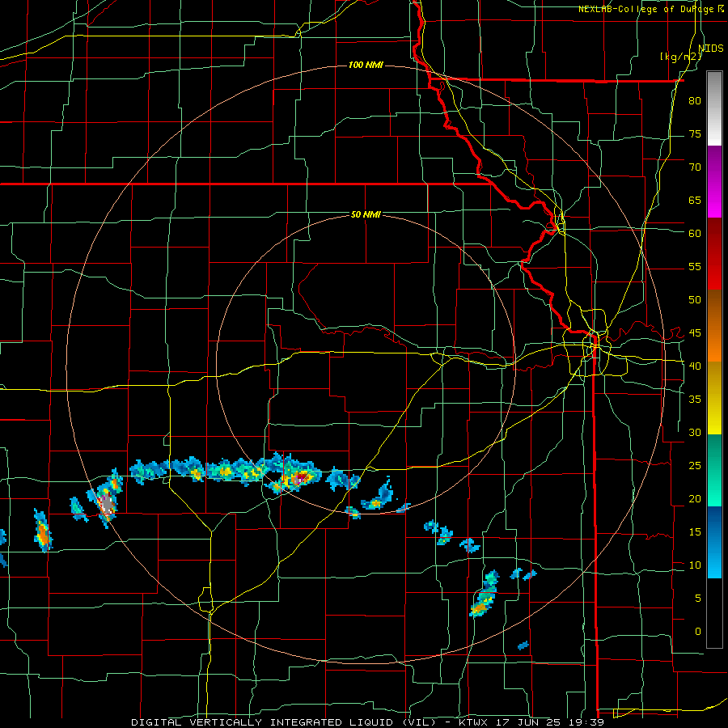Select the black bottom segment of color scale
The image size is (728, 728).
click(714, 613)
